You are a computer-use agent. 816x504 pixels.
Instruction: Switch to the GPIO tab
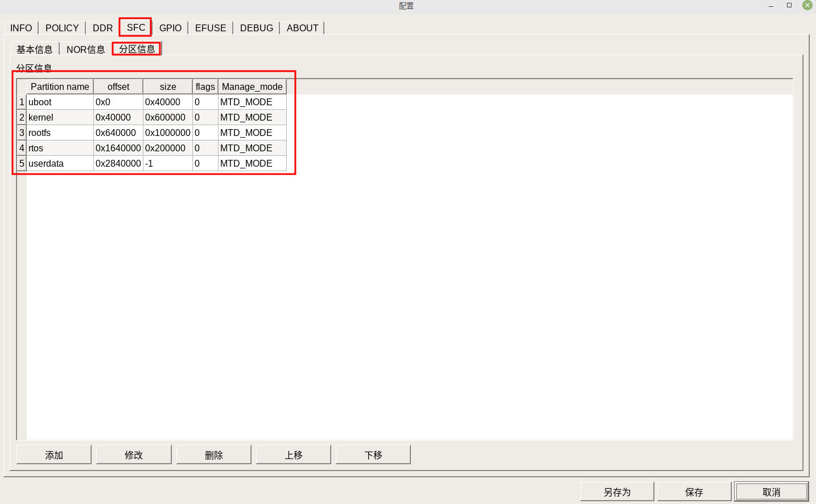click(170, 28)
